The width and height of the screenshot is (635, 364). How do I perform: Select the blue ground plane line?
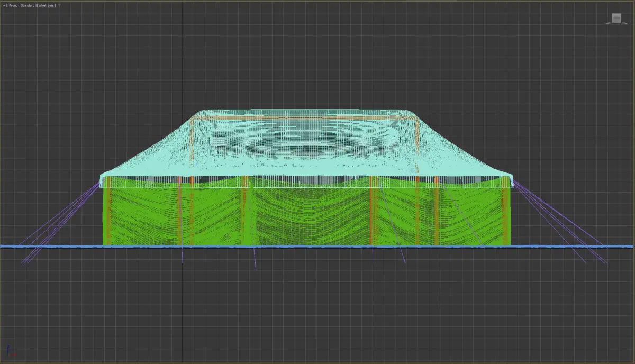pos(317,247)
